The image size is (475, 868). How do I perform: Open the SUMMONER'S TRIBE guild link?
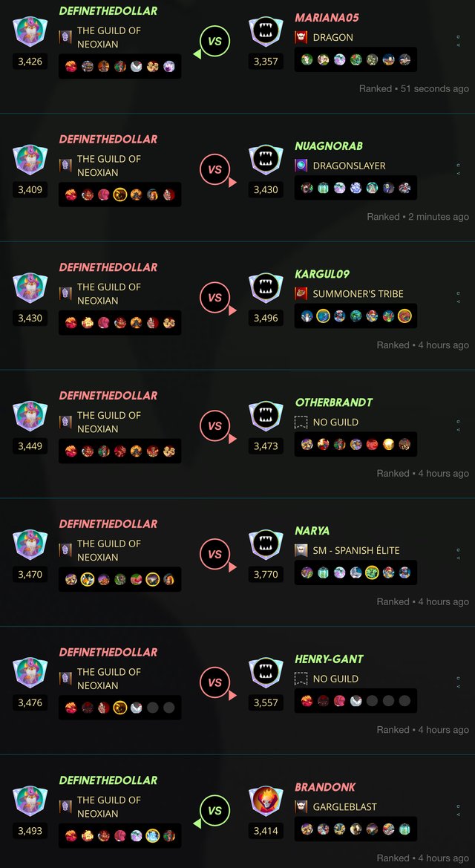coord(358,293)
